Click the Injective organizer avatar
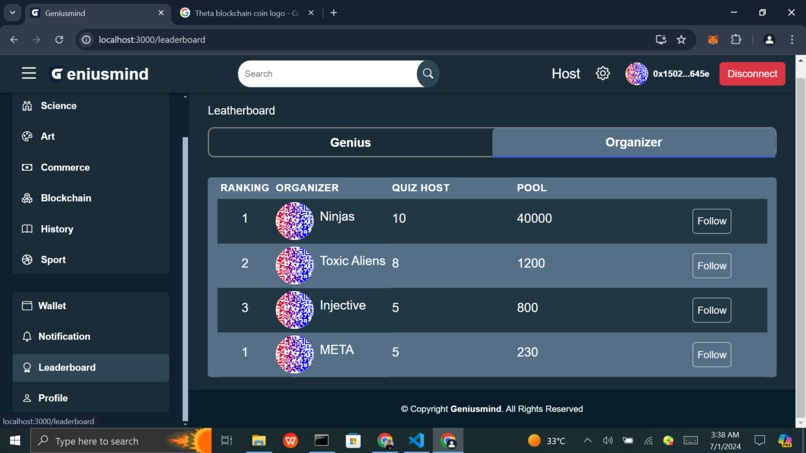The width and height of the screenshot is (806, 453). point(295,310)
